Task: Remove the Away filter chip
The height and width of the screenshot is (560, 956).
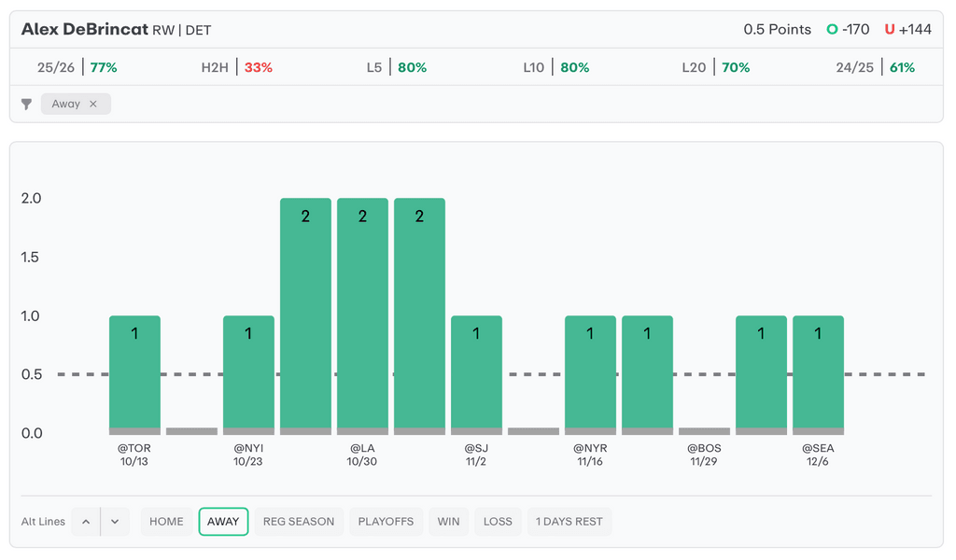Action: pyautogui.click(x=93, y=105)
